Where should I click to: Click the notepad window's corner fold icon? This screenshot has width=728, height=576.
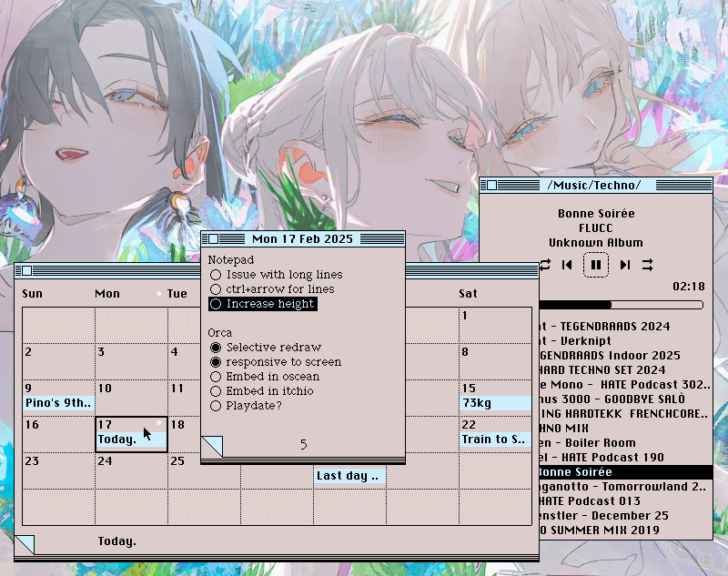(212, 446)
